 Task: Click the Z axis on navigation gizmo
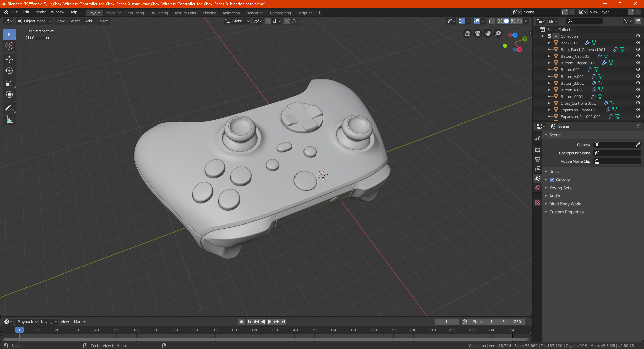(515, 35)
